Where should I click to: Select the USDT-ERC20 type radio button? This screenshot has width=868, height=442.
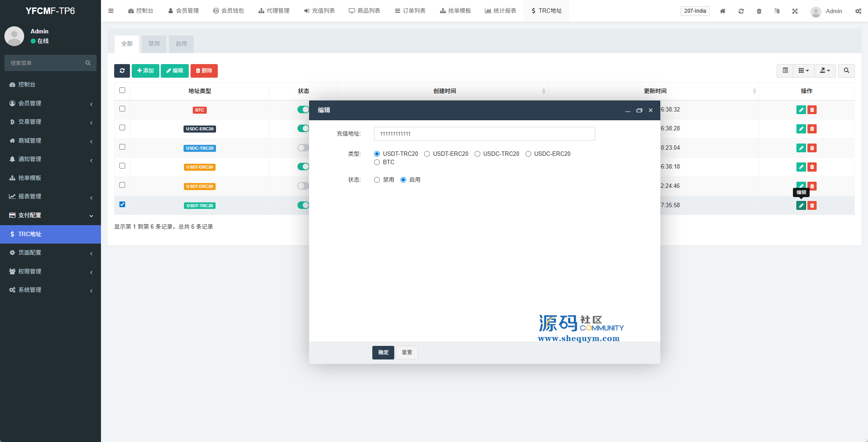click(427, 154)
